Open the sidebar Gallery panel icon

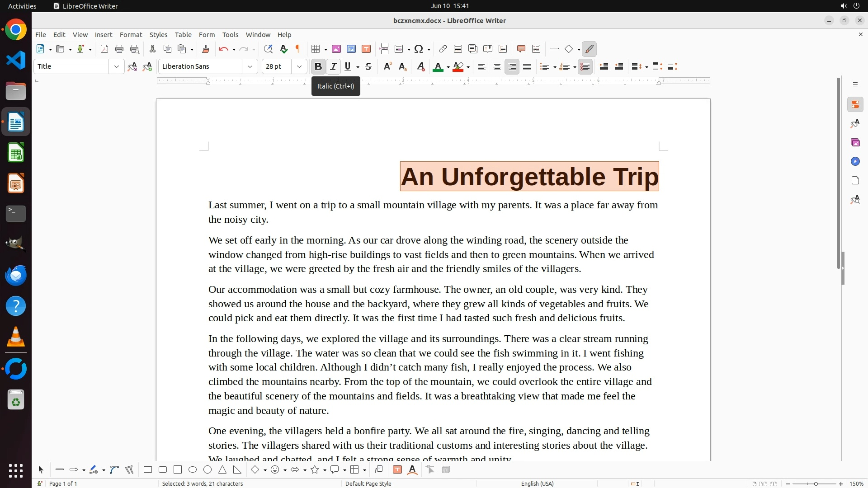855,143
